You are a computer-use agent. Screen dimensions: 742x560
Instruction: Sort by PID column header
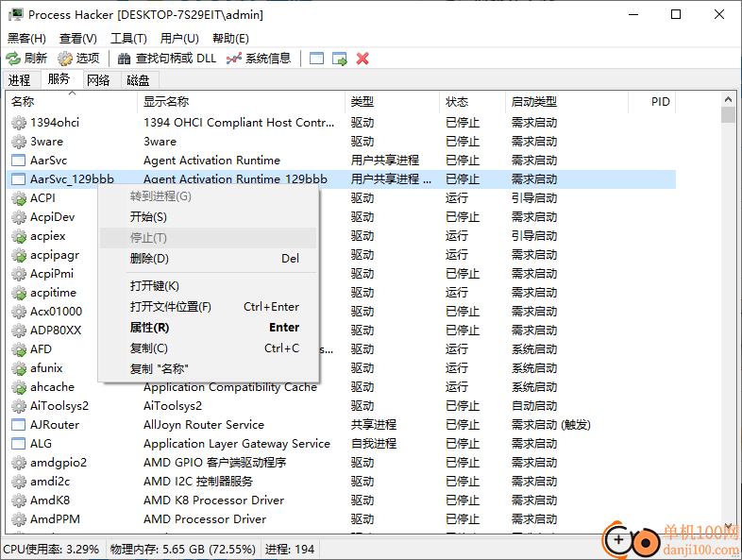[x=652, y=102]
